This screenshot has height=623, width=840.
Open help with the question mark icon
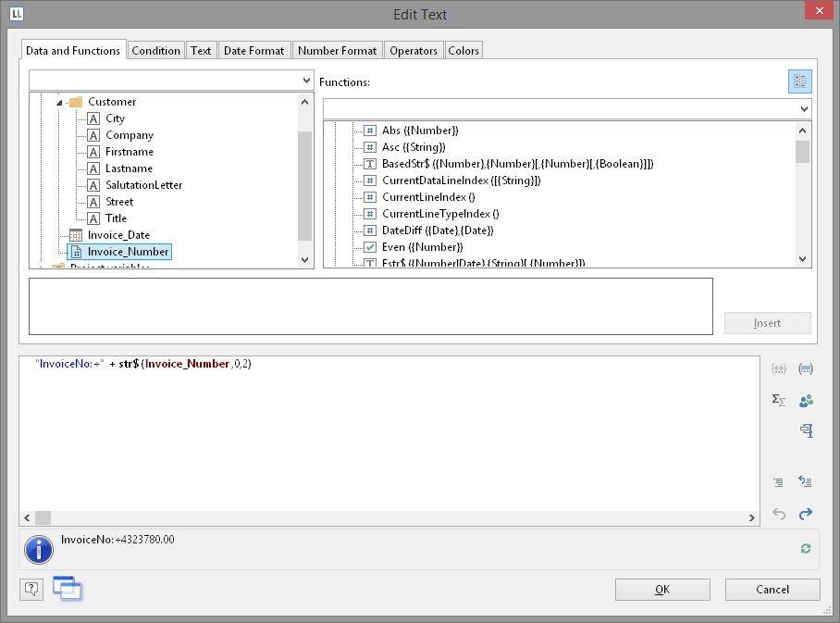(31, 589)
